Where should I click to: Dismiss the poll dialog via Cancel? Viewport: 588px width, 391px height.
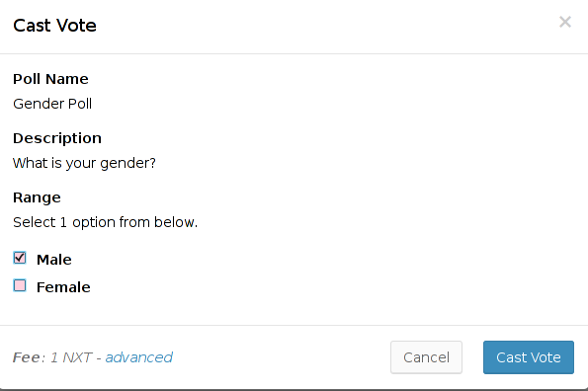426,357
